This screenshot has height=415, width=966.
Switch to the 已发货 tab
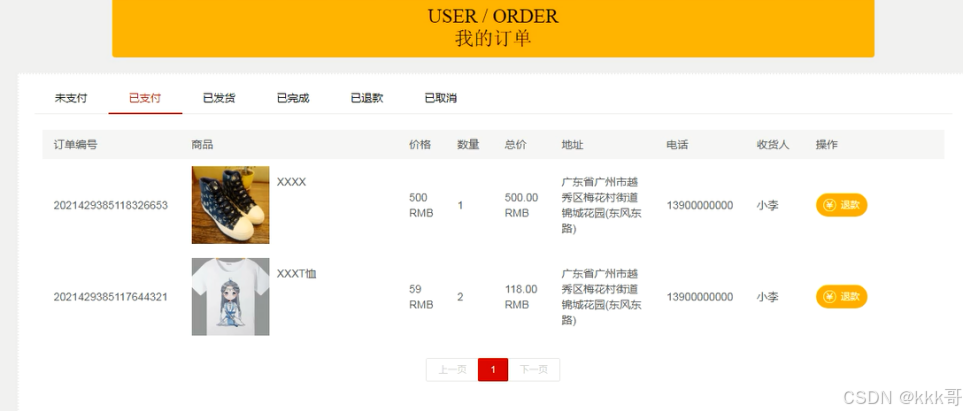pyautogui.click(x=219, y=98)
